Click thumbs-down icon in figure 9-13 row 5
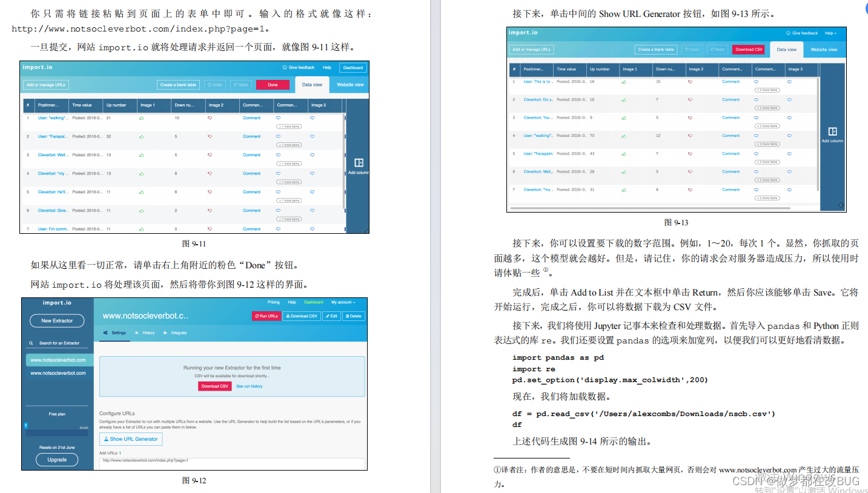Image resolution: width=868 pixels, height=493 pixels. 689,154
